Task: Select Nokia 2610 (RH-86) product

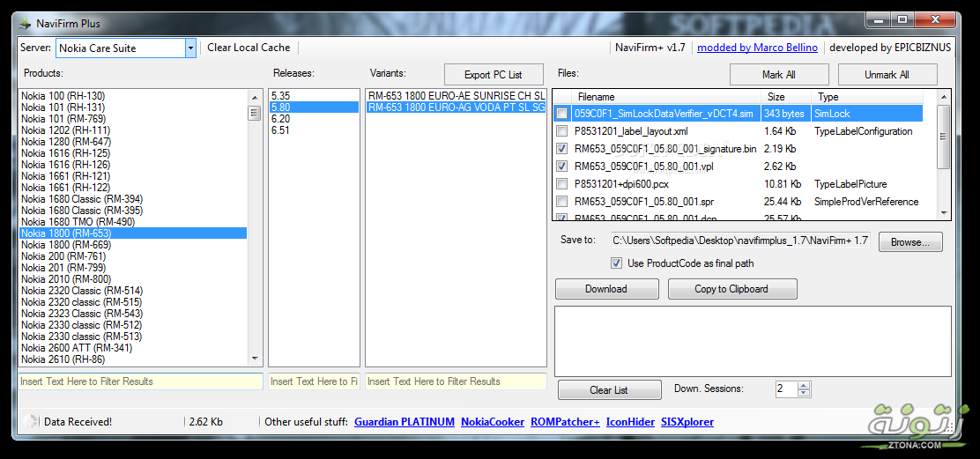Action: [133, 359]
